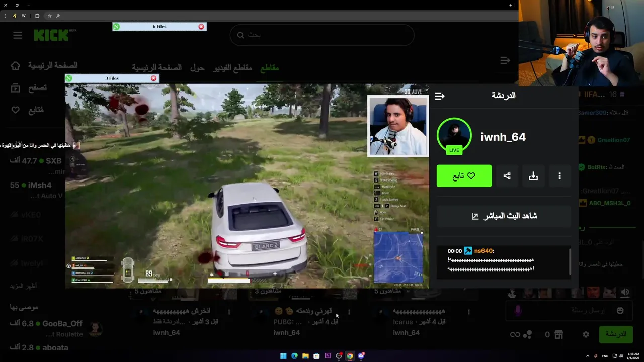Open الصفحة الرئيسية in the left sidebar

[44, 66]
